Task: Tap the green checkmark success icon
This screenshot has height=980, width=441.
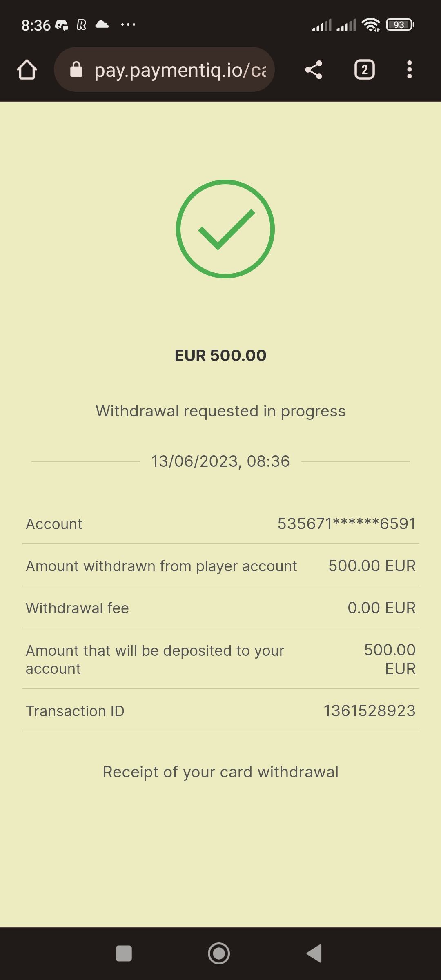Action: 225,229
